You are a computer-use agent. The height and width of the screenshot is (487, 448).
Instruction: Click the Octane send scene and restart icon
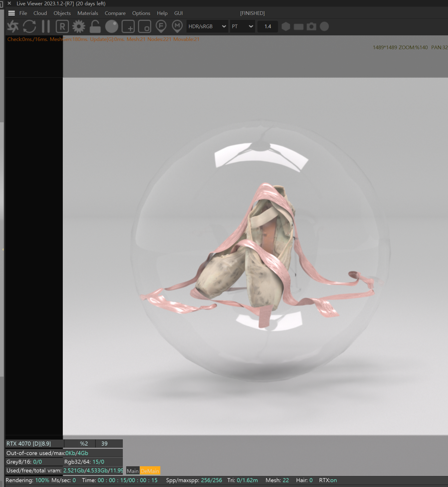[13, 27]
